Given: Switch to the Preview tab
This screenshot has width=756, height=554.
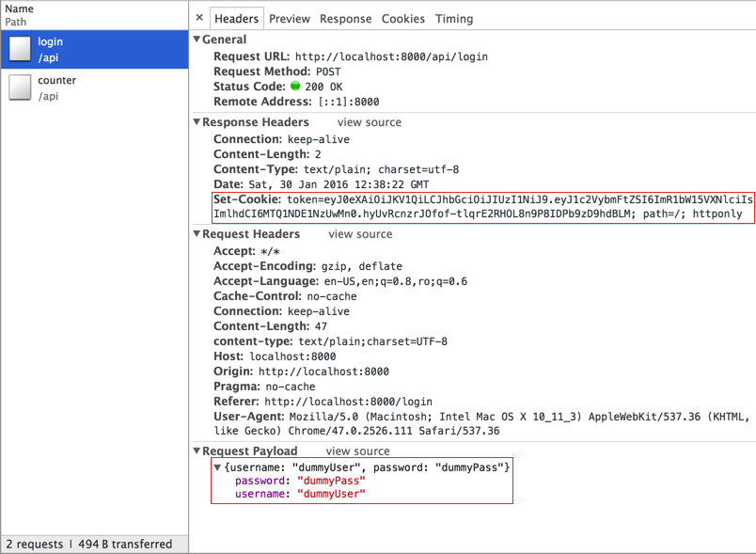Looking at the screenshot, I should 289,19.
